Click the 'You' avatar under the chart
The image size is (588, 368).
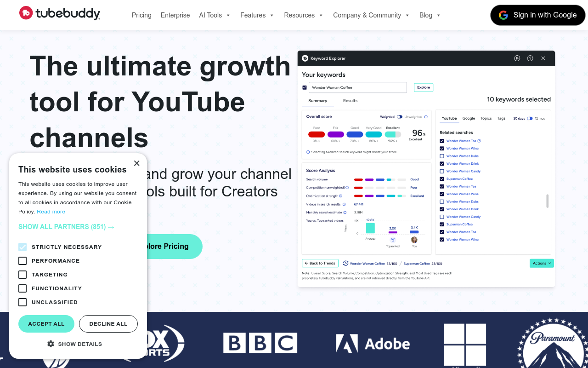(x=414, y=240)
